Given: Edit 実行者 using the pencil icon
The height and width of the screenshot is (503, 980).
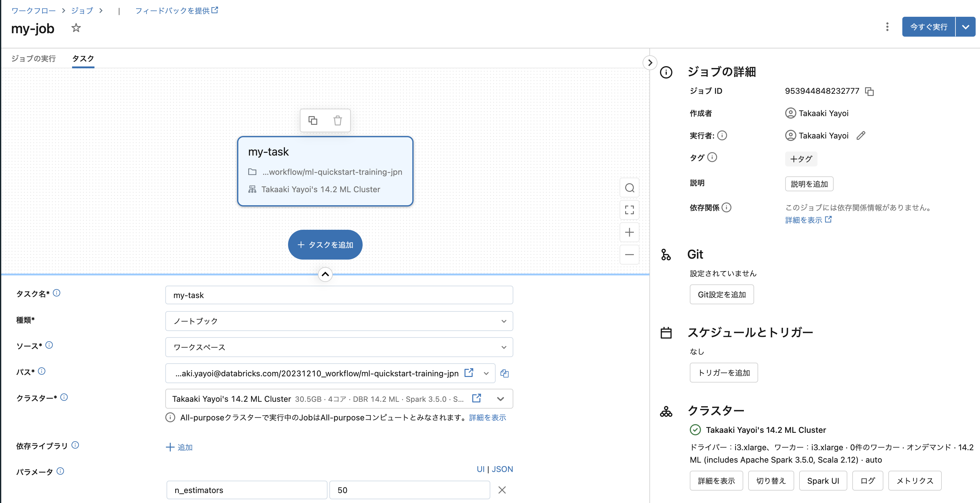Looking at the screenshot, I should tap(861, 135).
